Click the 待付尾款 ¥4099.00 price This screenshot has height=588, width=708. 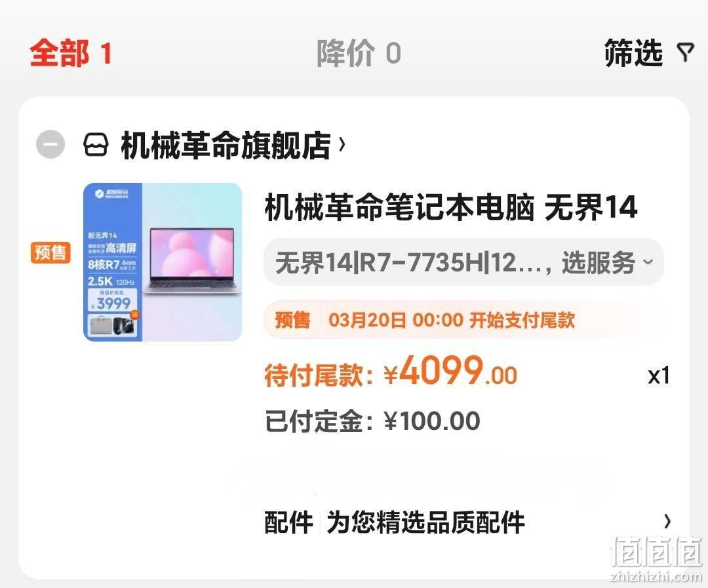pos(391,372)
